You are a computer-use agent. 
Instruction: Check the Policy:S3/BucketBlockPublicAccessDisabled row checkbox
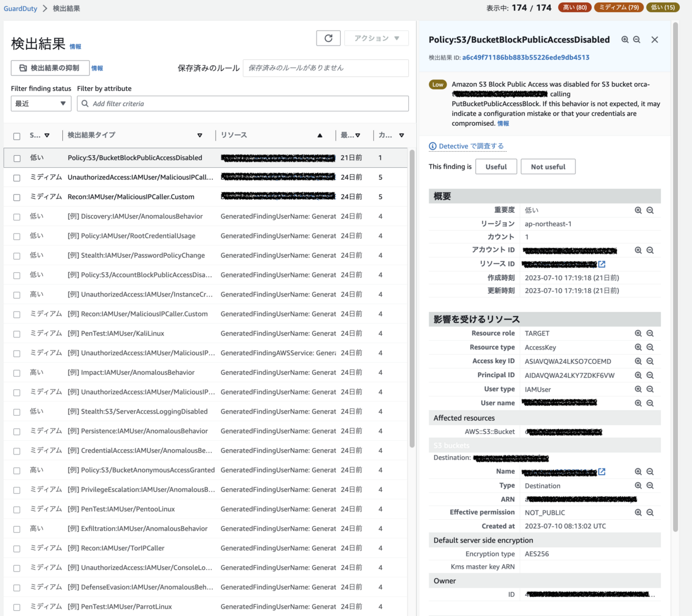pos(17,158)
